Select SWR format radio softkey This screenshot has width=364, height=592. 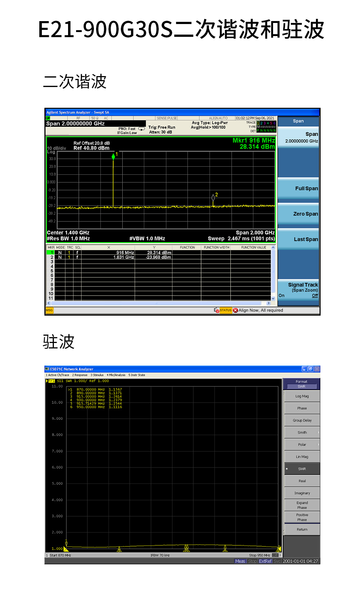click(302, 469)
